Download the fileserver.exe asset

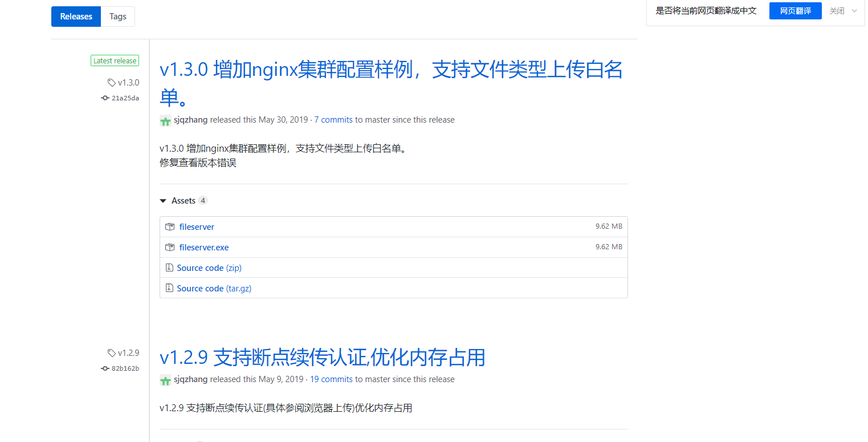coord(203,247)
